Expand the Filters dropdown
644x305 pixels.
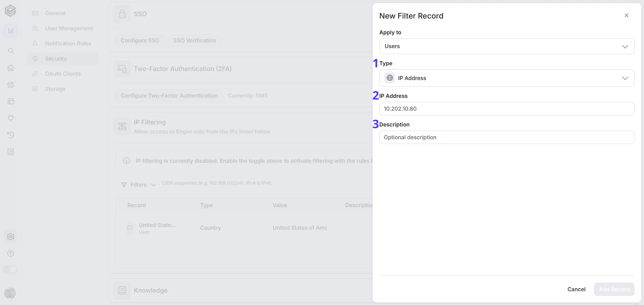138,185
